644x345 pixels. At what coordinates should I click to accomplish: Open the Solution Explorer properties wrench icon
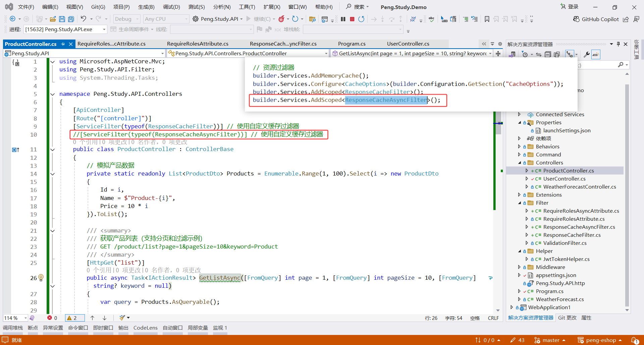[x=586, y=54]
